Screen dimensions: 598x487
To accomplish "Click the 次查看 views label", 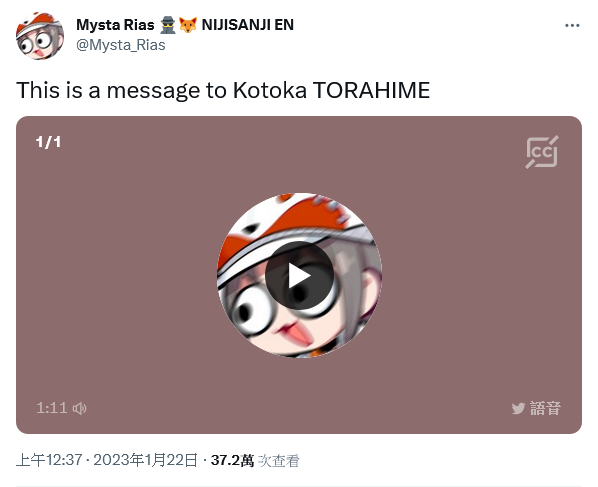I will tap(278, 461).
